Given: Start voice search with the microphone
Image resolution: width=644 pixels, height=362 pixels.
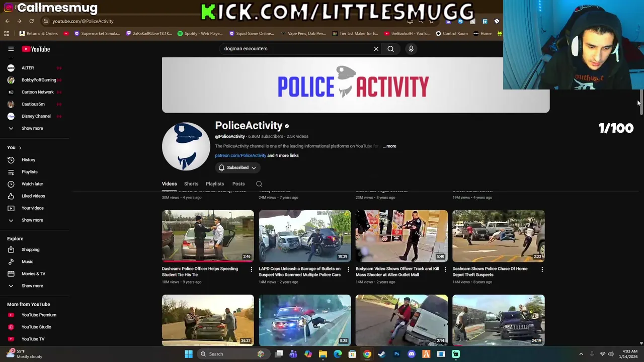Looking at the screenshot, I should click(x=411, y=49).
